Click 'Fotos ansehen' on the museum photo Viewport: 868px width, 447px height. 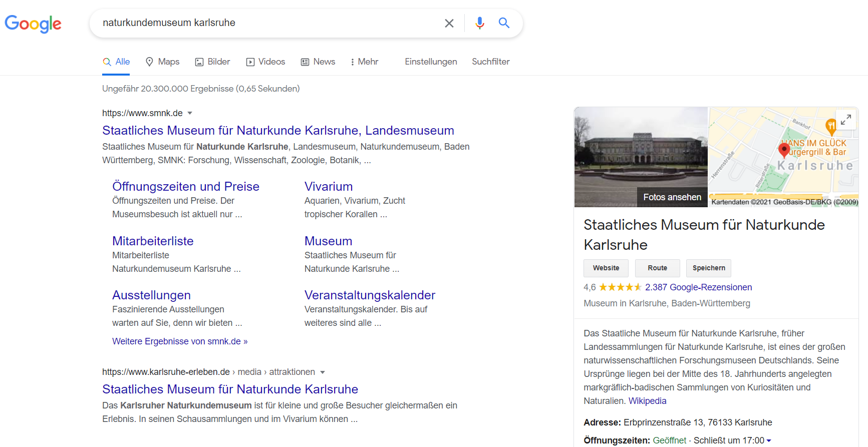pos(672,197)
